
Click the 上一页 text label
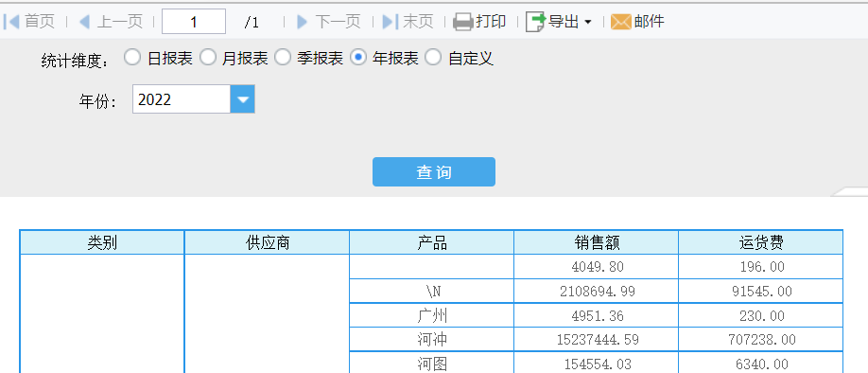[x=119, y=22]
